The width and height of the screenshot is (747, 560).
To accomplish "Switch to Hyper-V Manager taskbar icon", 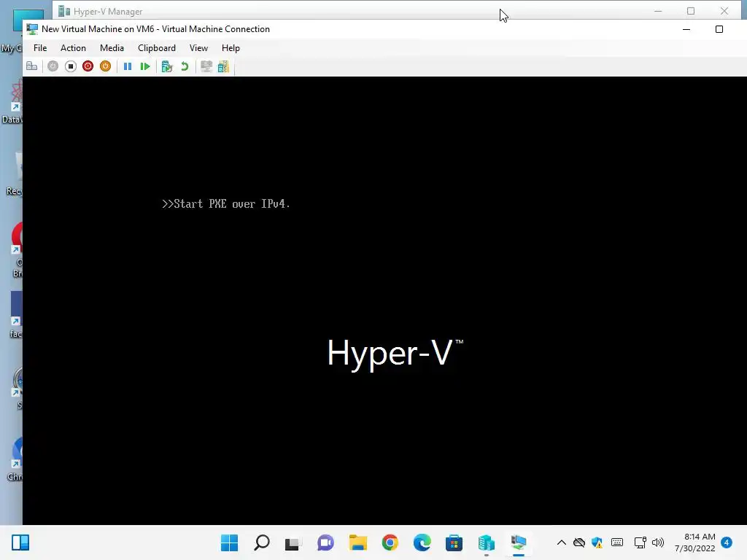I will [487, 542].
